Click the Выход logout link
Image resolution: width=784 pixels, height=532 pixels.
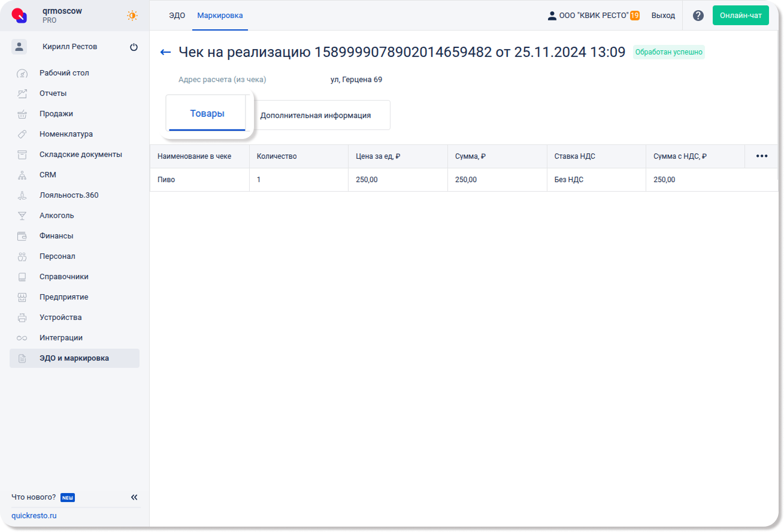663,16
